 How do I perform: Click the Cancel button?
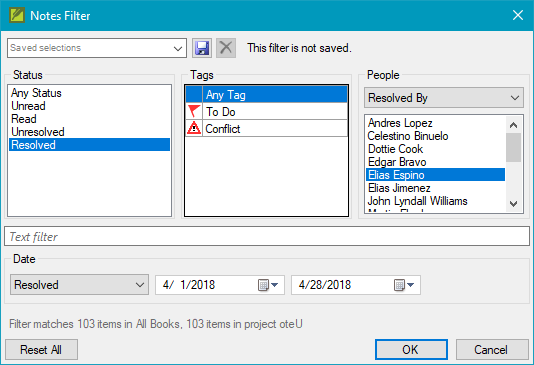point(492,350)
